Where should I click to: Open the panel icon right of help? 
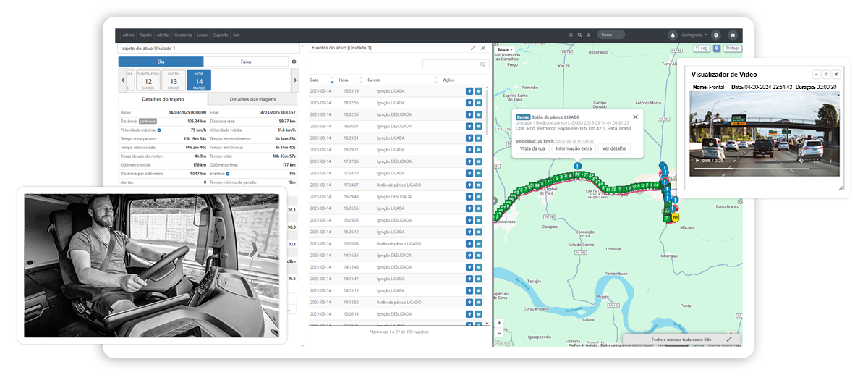(733, 35)
